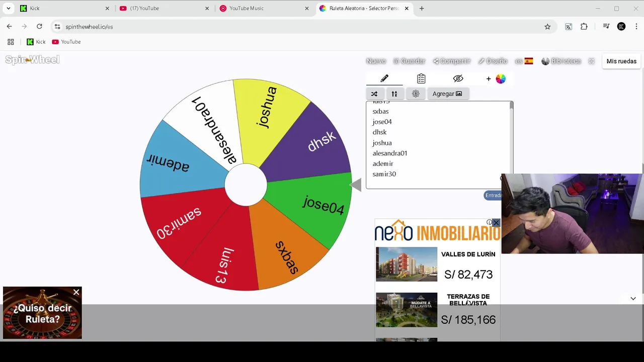Click Nuevo to create a new wheel
The image size is (644, 362).
click(376, 61)
